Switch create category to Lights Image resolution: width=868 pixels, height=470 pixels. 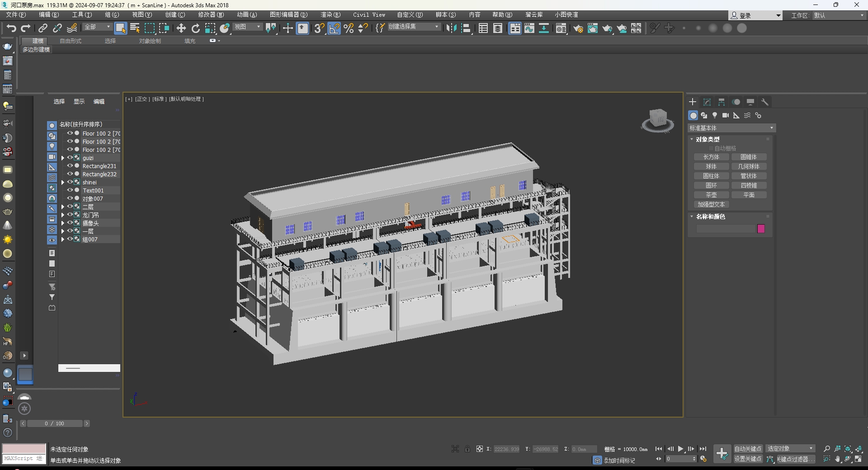tap(715, 116)
